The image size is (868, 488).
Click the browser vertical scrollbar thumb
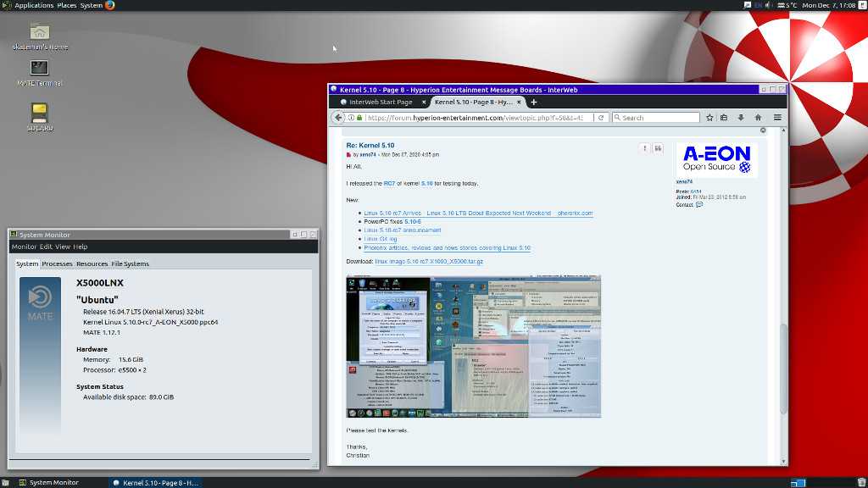(x=783, y=368)
